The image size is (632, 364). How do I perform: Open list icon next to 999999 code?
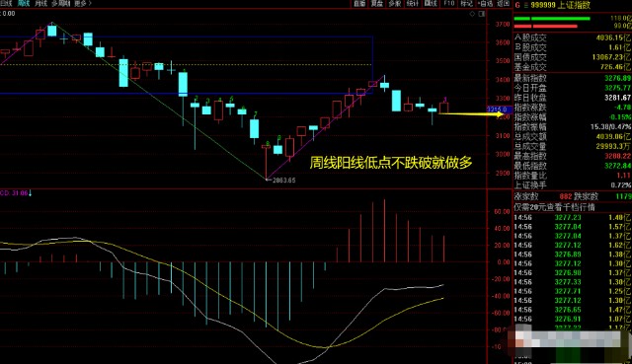click(525, 5)
